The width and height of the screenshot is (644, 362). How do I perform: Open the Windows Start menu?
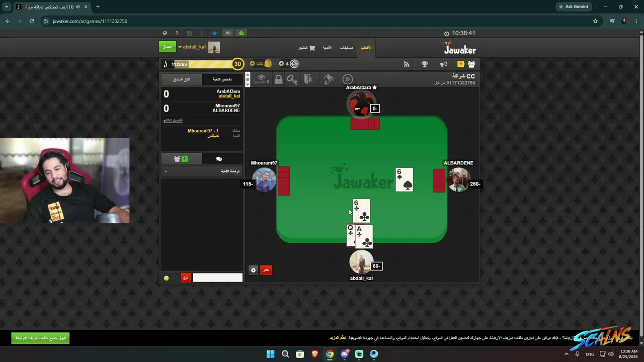coord(270,354)
